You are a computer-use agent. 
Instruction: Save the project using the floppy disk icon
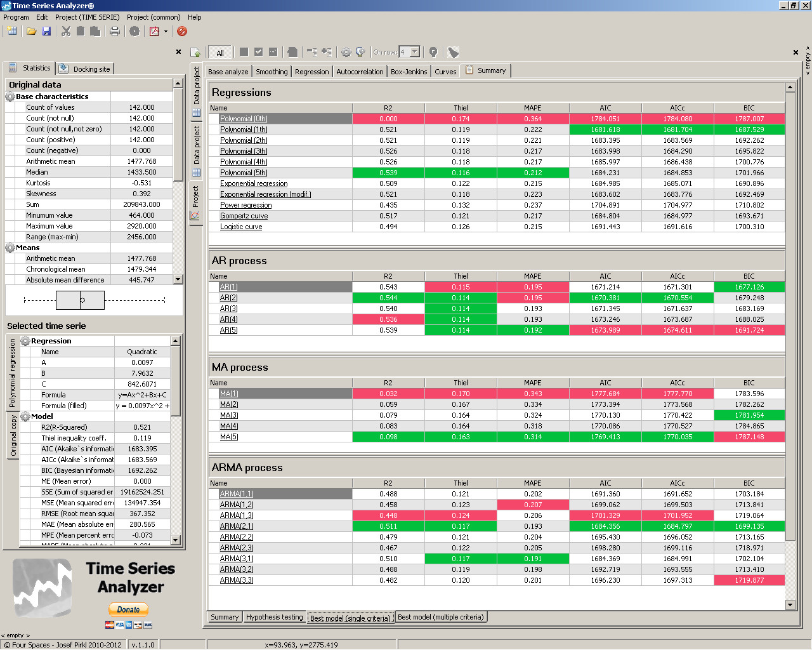[46, 31]
